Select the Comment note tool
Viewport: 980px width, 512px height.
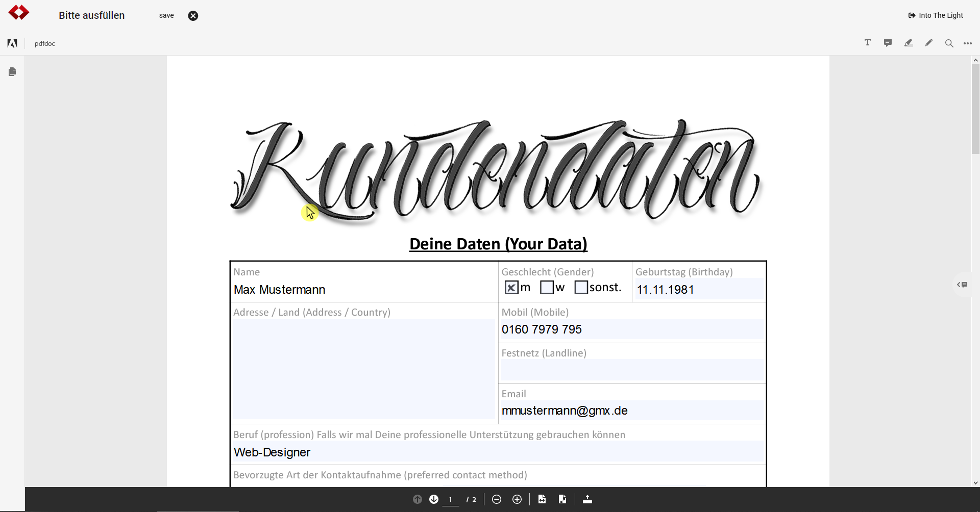tap(888, 43)
